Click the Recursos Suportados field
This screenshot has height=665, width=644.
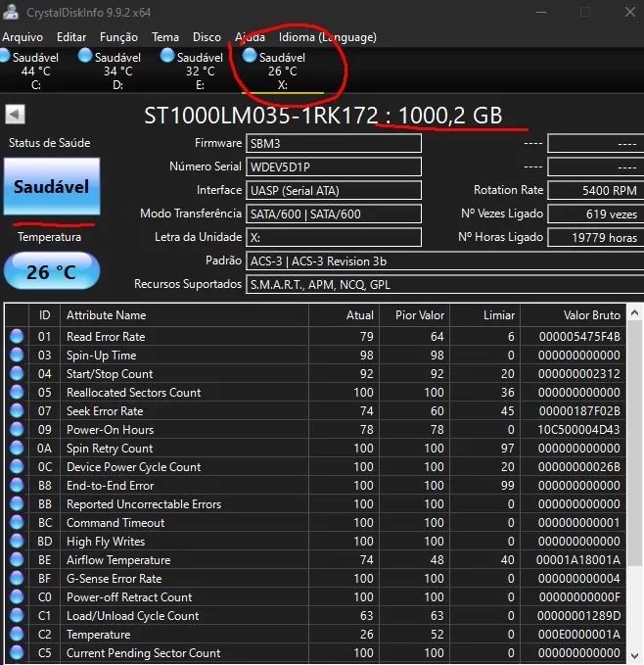445,284
